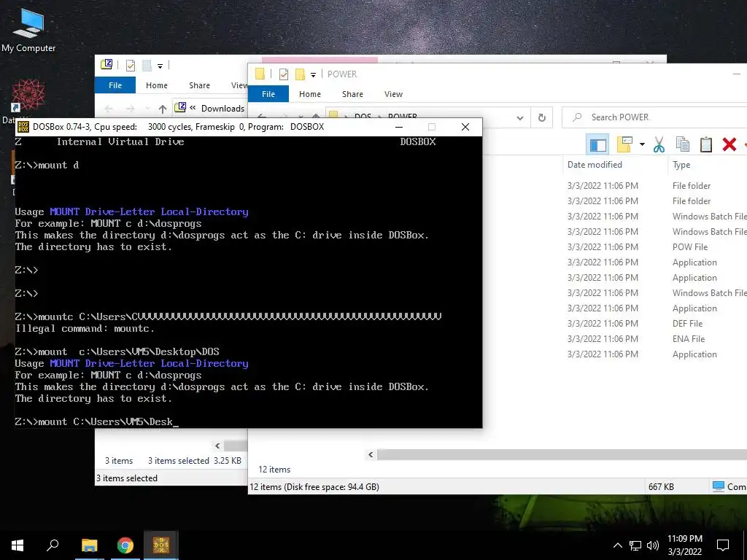Expand the POWER address bar history dropdown
Image resolution: width=747 pixels, height=560 pixels.
[520, 117]
